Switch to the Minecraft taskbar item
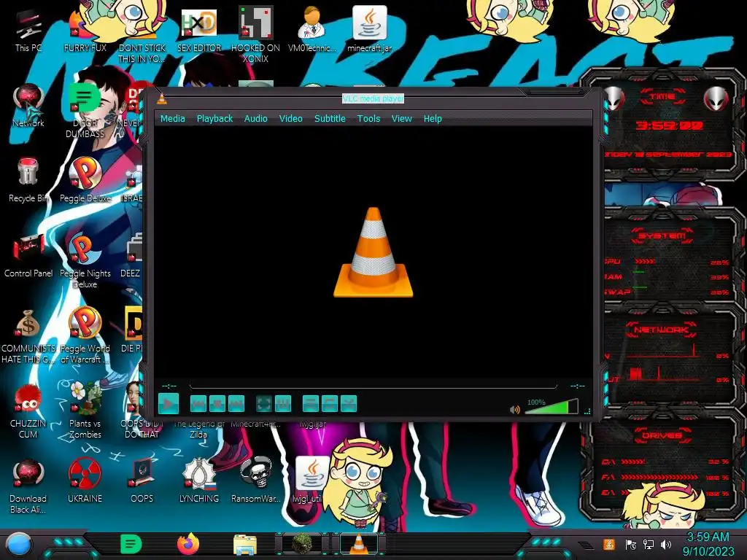 [302, 544]
